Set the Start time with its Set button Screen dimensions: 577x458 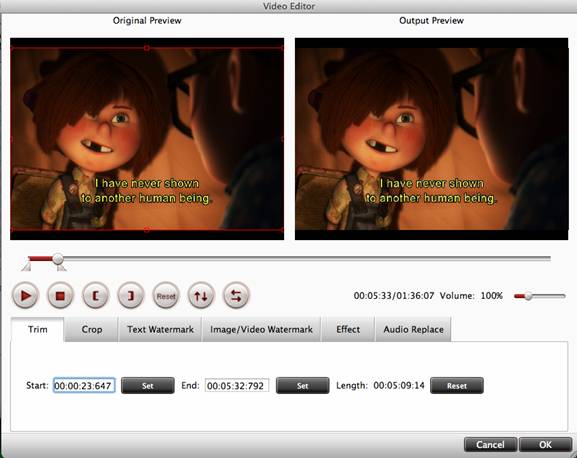[x=148, y=386]
